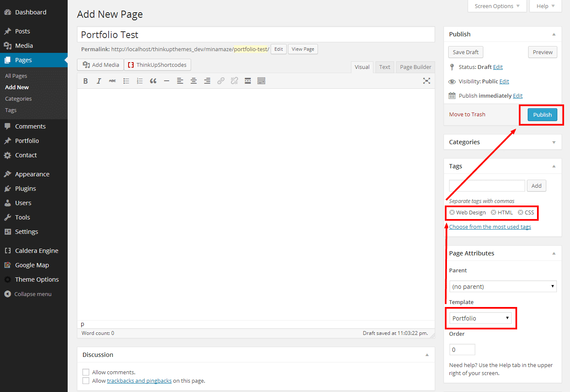Viewport: 570px width, 392px height.
Task: Open the Dashboard menu
Action: (34, 12)
